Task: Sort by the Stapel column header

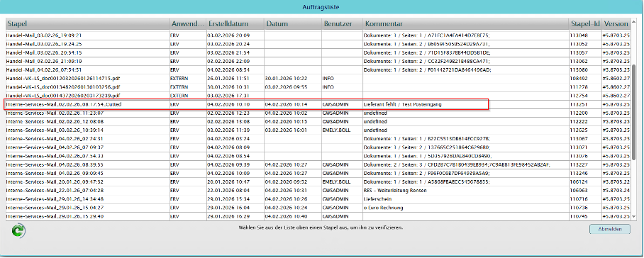Action: point(87,24)
